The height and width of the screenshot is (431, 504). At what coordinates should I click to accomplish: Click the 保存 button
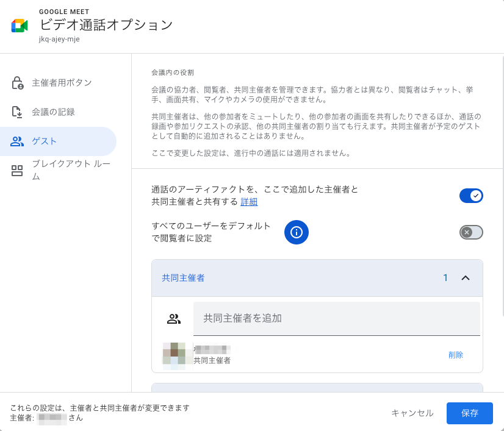(x=469, y=413)
